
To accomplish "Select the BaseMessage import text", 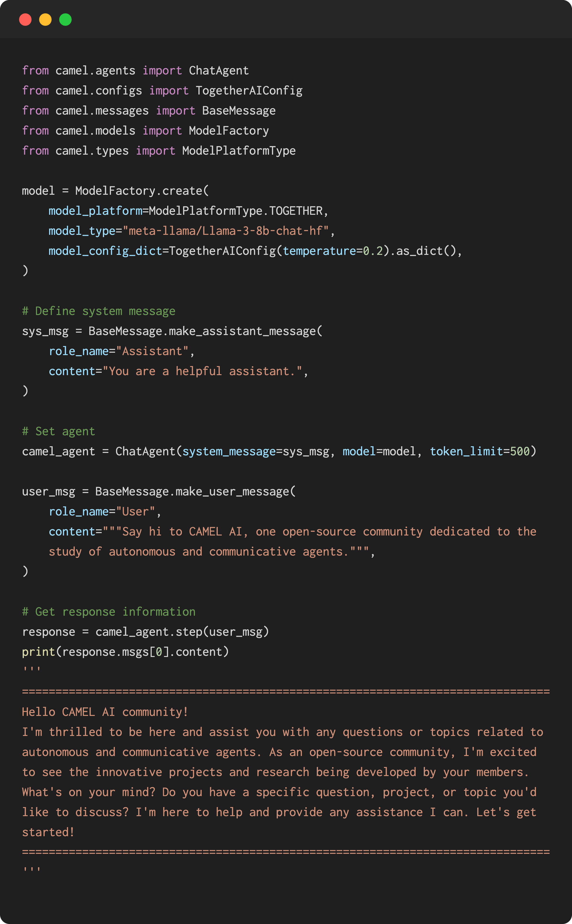I will coord(239,111).
